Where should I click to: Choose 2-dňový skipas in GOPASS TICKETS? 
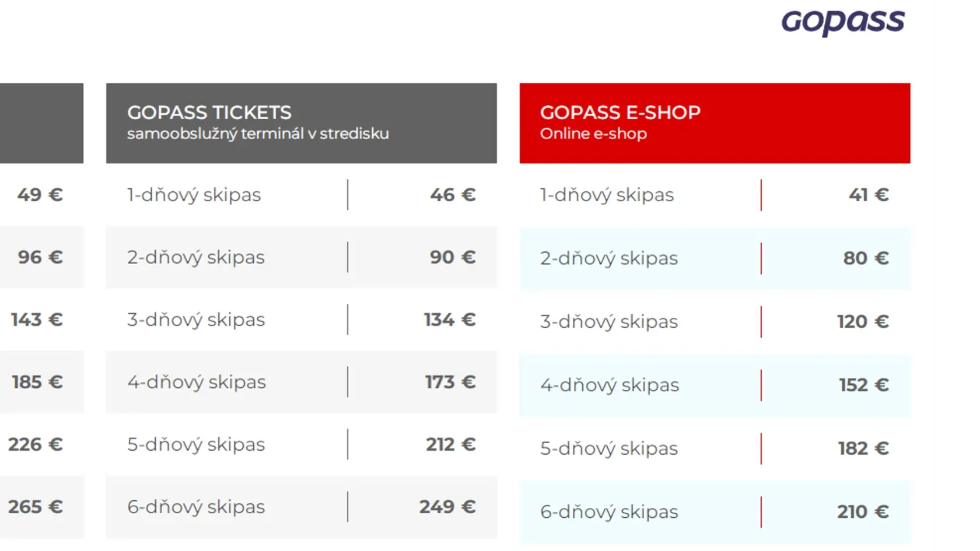(x=196, y=257)
